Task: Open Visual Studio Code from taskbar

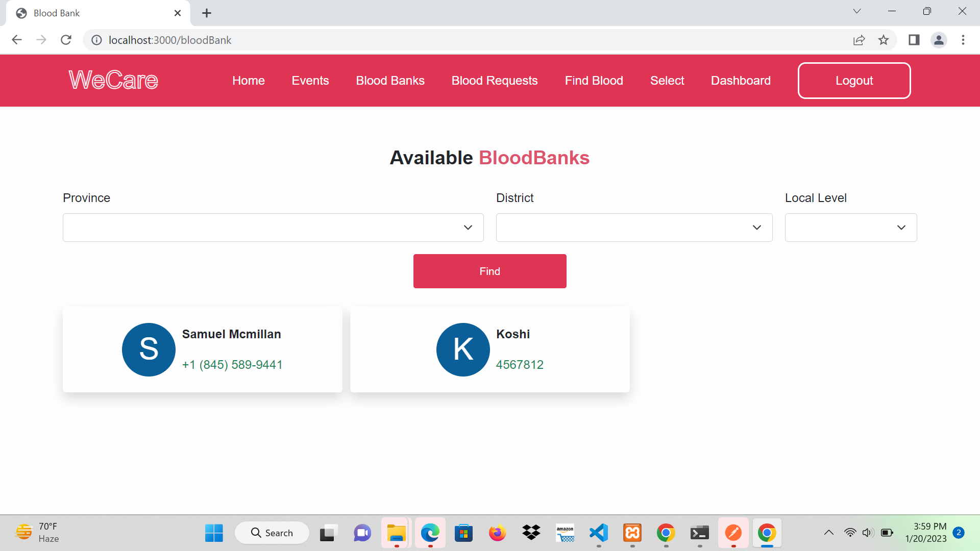Action: click(x=599, y=533)
